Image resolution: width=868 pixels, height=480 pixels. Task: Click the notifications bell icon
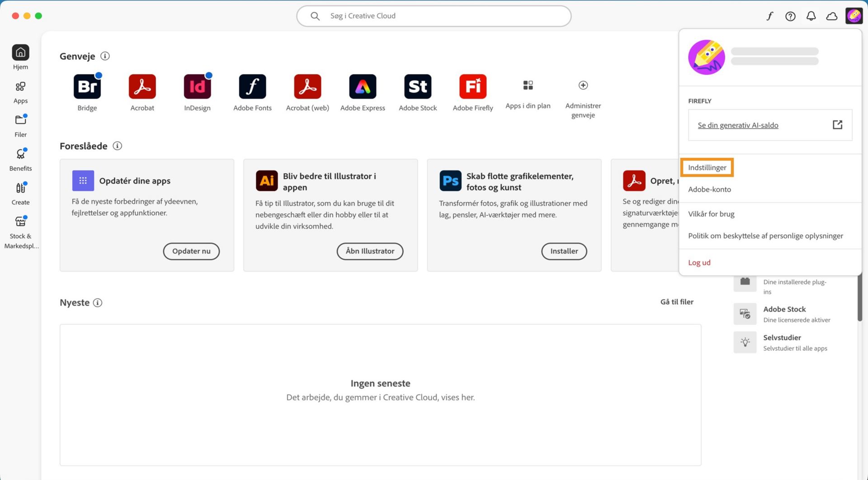click(x=811, y=15)
